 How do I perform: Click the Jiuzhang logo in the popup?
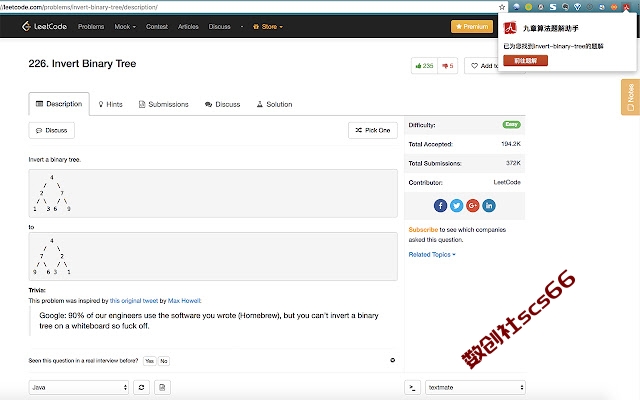point(510,28)
